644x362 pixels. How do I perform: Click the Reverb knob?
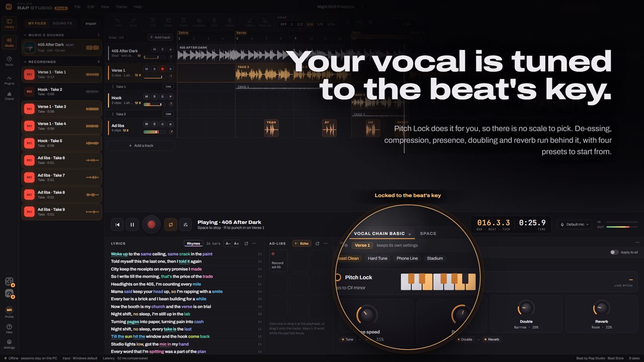601,307
